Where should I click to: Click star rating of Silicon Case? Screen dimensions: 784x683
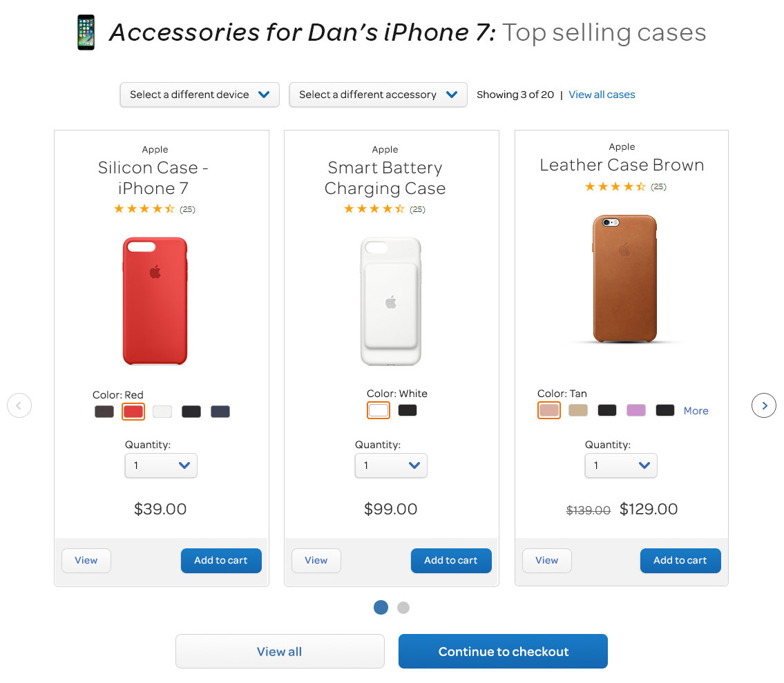(144, 209)
